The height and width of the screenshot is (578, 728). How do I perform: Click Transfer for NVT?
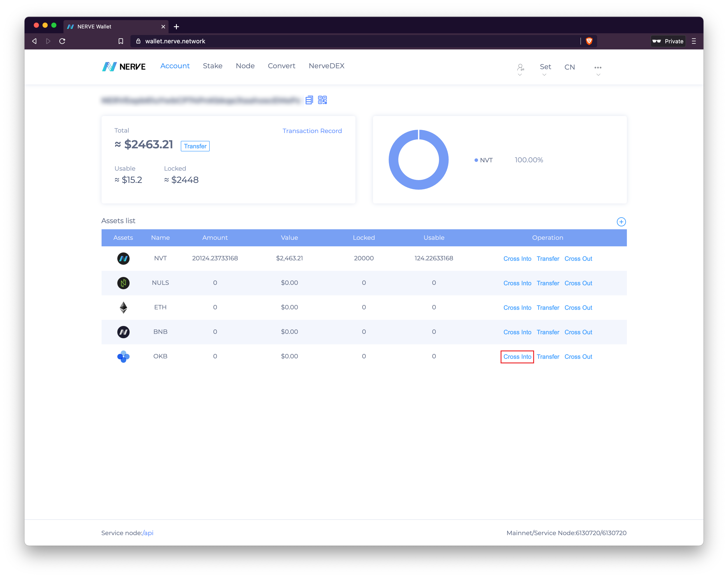[548, 259]
